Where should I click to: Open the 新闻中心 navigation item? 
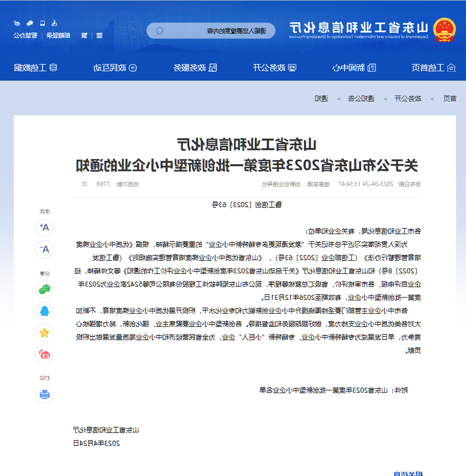pos(354,68)
